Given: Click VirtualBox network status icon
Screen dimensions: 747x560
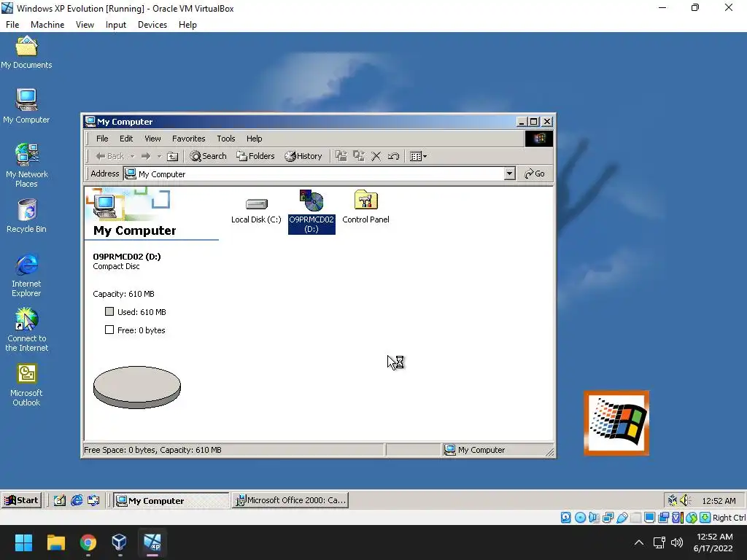Looking at the screenshot, I should (x=608, y=518).
